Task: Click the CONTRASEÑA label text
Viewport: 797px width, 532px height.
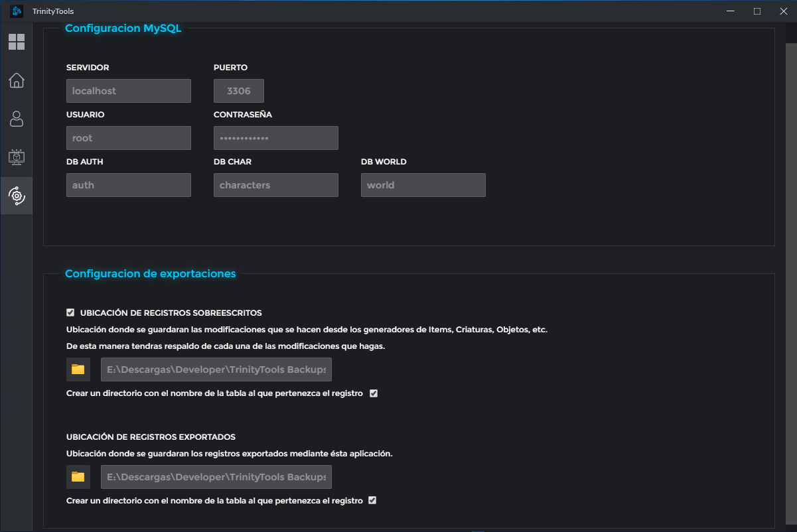Action: (243, 115)
